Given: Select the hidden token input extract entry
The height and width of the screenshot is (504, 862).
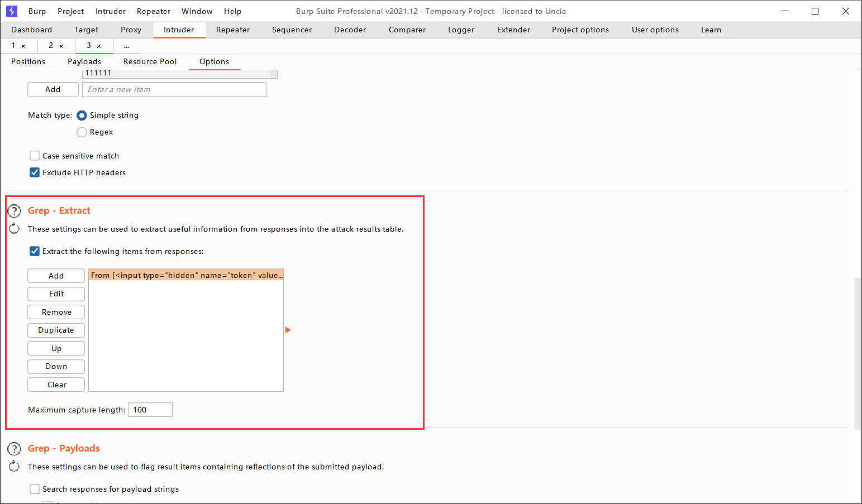Looking at the screenshot, I should point(186,275).
